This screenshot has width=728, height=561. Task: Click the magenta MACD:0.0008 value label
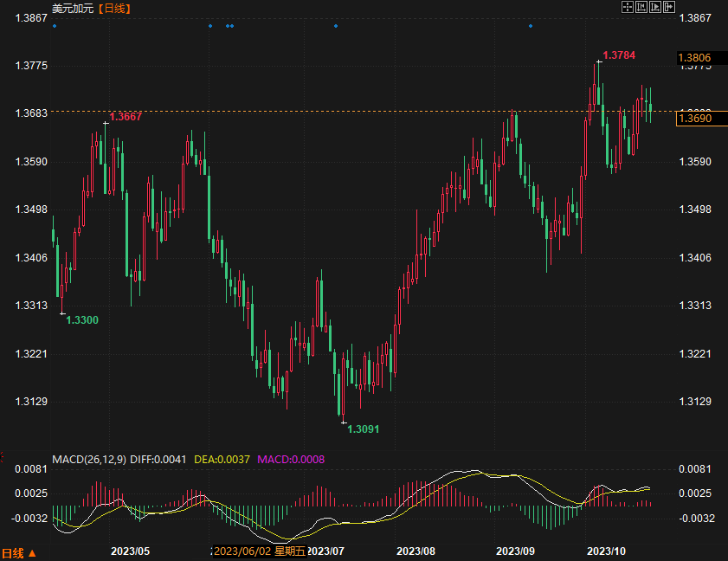(x=291, y=459)
